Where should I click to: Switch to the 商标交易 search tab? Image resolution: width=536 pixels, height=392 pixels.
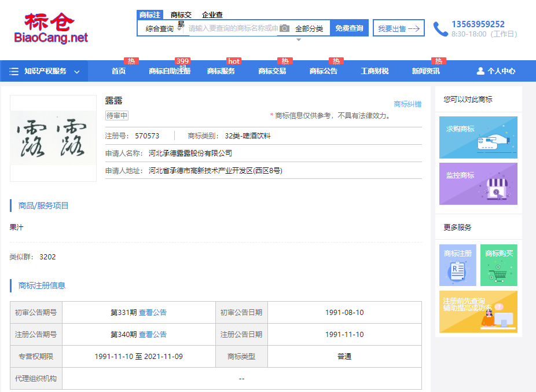click(x=181, y=14)
